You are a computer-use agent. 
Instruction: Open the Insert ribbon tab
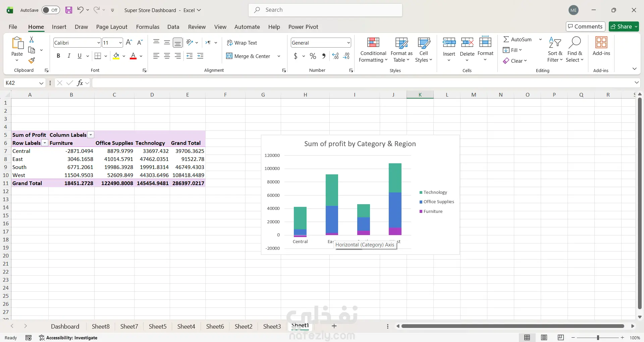[x=59, y=27]
